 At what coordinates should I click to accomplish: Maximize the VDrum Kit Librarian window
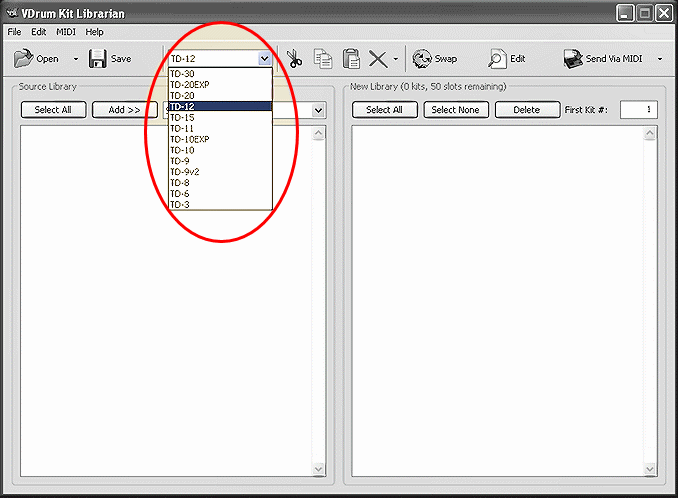pyautogui.click(x=644, y=13)
